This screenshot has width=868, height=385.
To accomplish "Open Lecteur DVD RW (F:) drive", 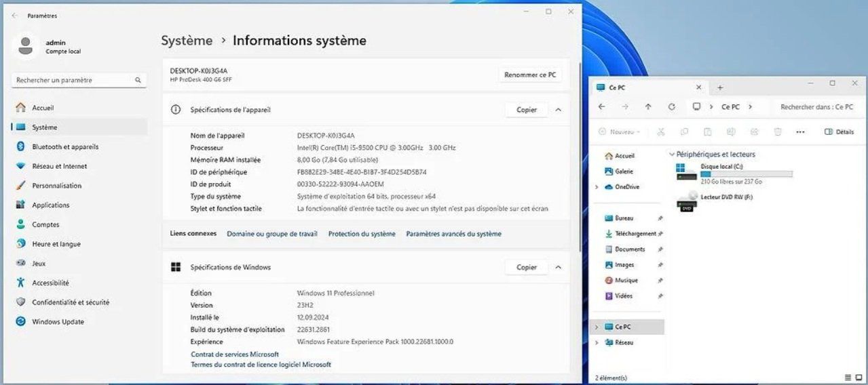I will pyautogui.click(x=715, y=201).
